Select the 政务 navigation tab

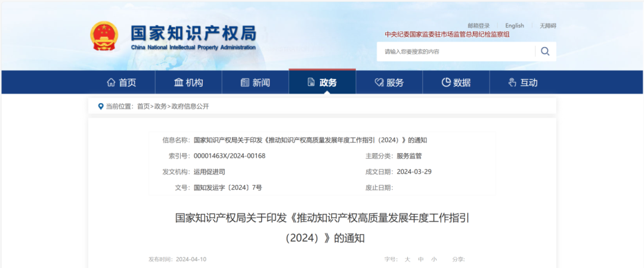tap(323, 82)
